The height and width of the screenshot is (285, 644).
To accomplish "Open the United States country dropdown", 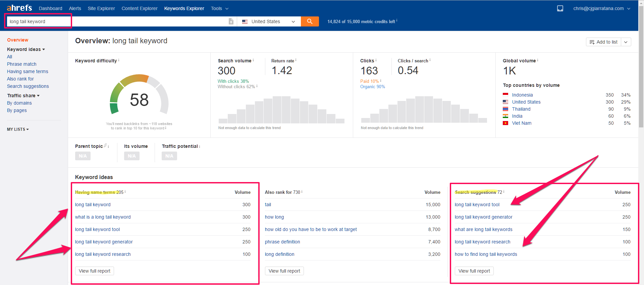I will 268,21.
